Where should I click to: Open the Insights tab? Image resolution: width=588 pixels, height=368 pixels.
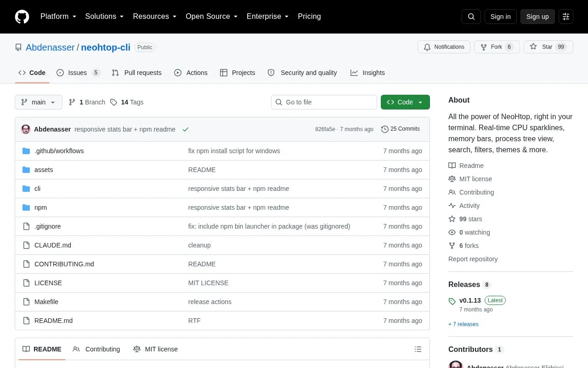click(x=367, y=73)
